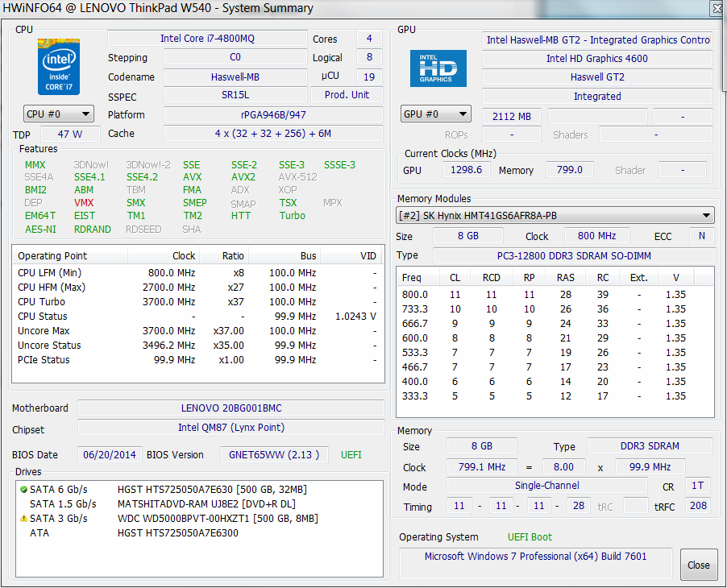The width and height of the screenshot is (727, 588).
Task: Click the Intel QM87 chipset field
Action: [x=231, y=428]
